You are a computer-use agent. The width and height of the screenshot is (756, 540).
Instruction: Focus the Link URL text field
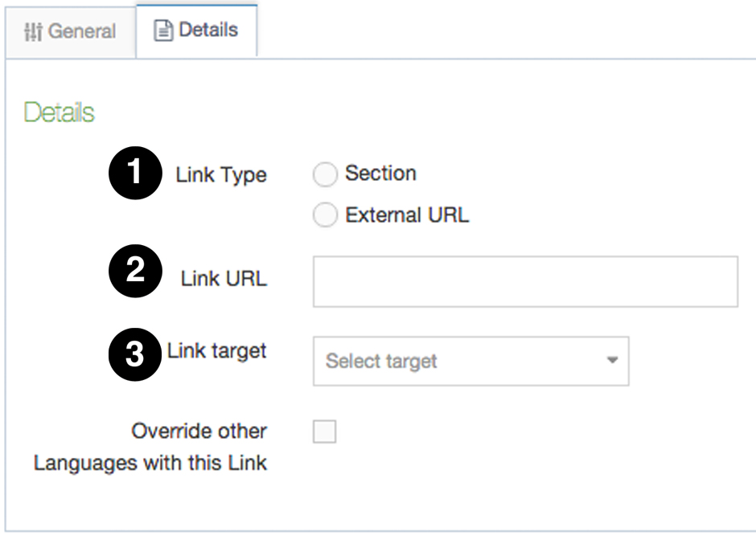525,282
